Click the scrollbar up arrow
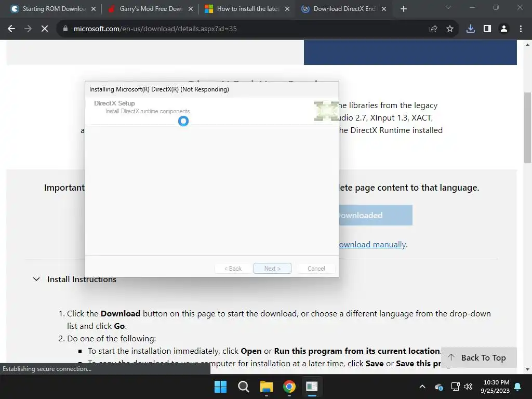This screenshot has height=399, width=532. (527, 44)
